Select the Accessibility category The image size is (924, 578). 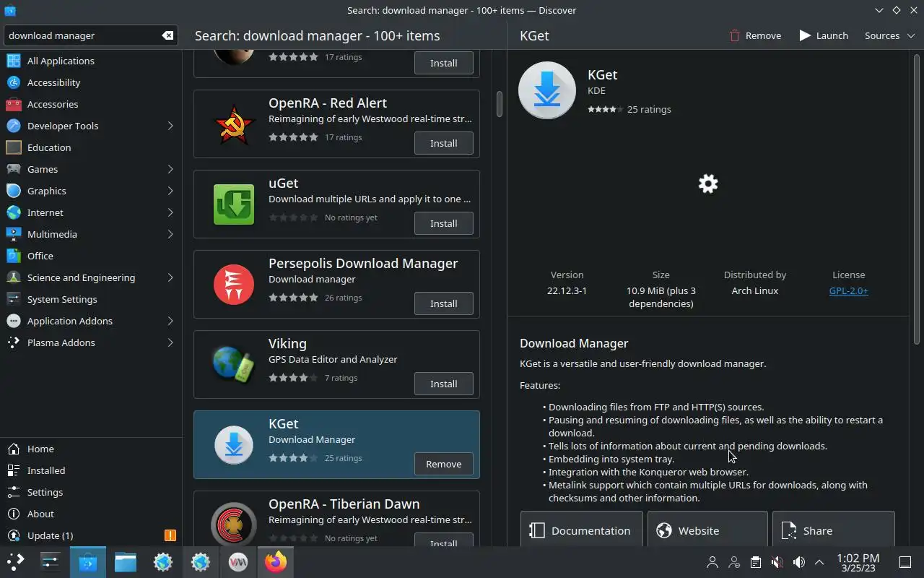[91, 82]
